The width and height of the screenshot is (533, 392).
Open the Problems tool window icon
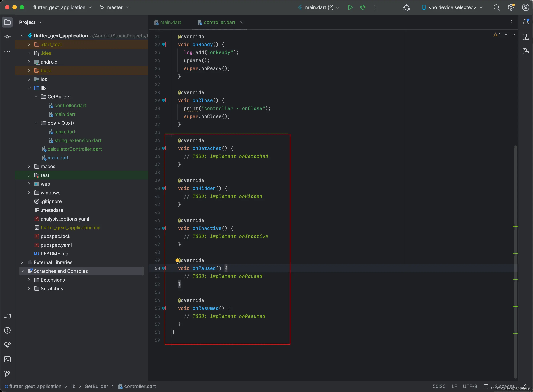pos(7,330)
